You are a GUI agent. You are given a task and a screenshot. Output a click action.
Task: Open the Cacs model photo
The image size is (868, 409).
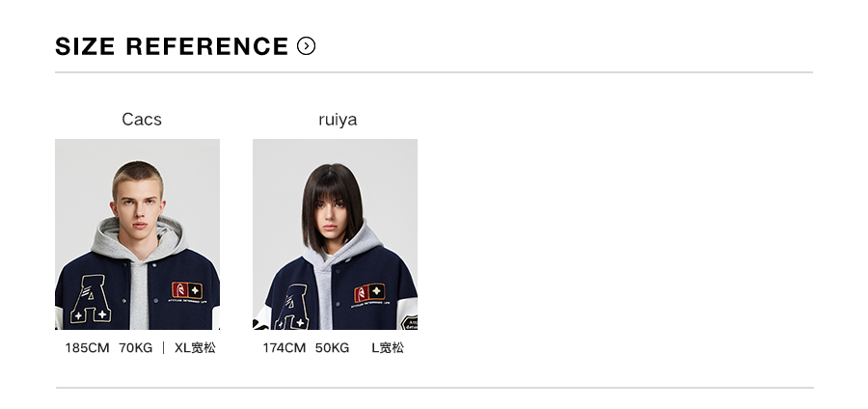tap(137, 234)
